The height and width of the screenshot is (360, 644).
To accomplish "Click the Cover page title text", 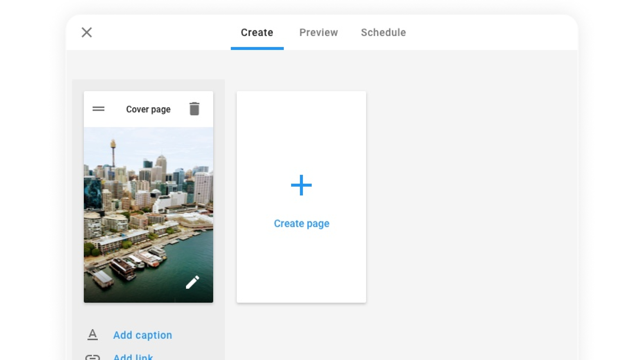I will tap(148, 109).
